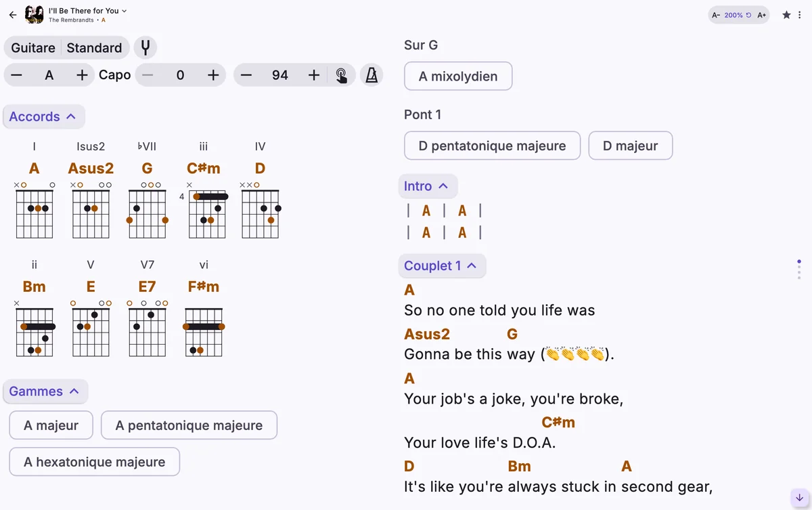Raise the key with the plus beside A

tap(82, 75)
